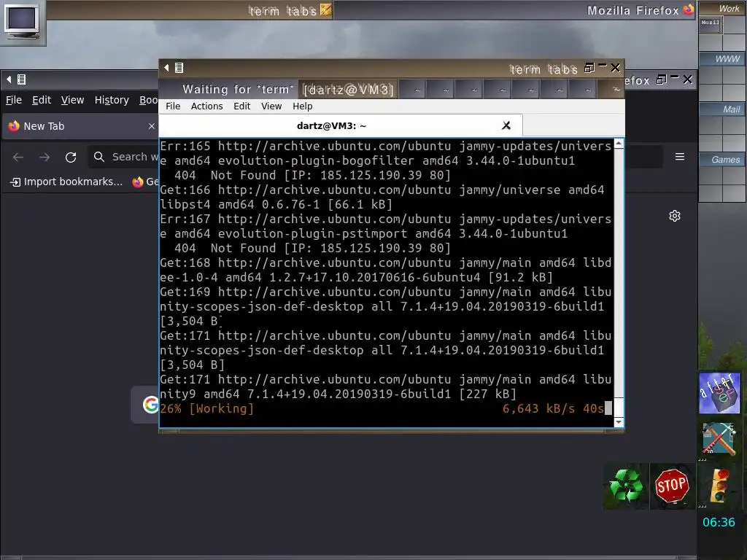Open the Actions menu in the terminal
The height and width of the screenshot is (560, 747).
click(x=206, y=106)
